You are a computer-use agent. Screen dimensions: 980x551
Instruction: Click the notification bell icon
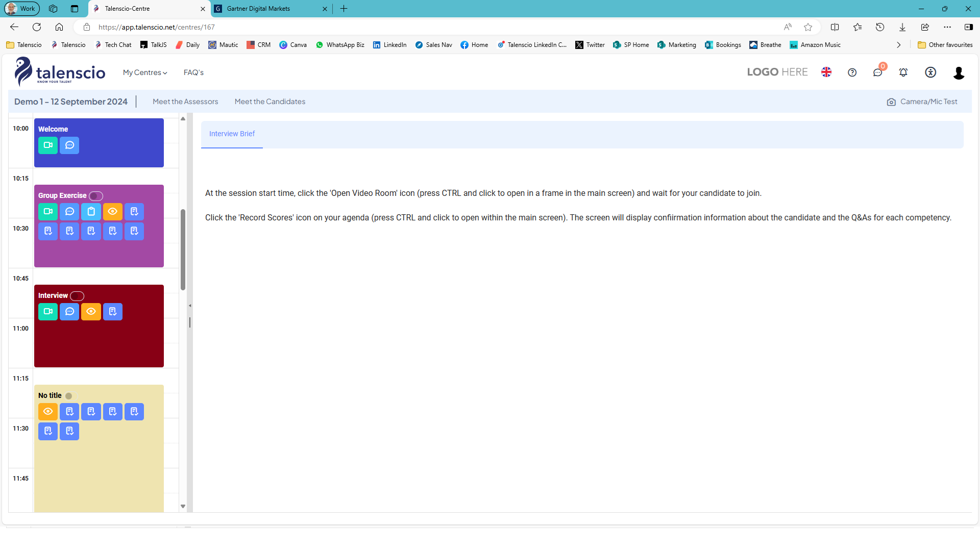point(903,72)
